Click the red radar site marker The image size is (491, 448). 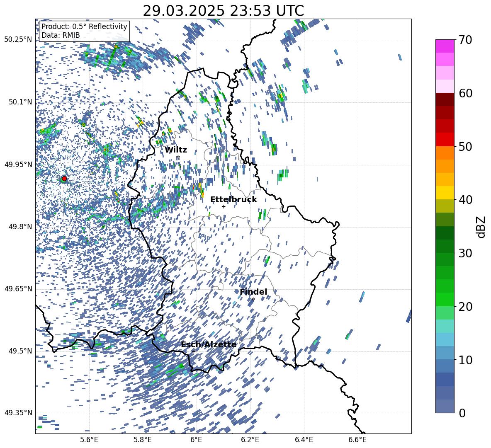(64, 179)
